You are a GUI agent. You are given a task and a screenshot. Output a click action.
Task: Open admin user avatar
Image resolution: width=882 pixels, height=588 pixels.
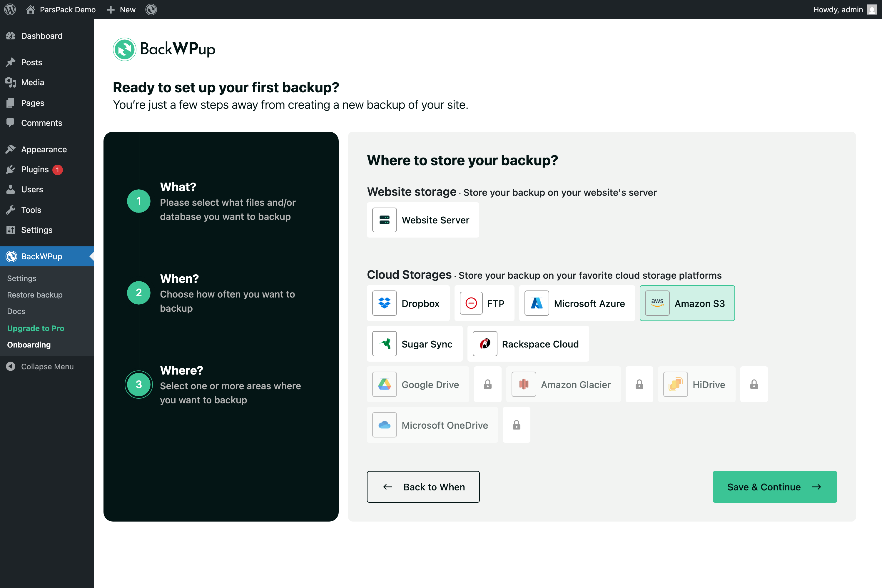pos(872,9)
